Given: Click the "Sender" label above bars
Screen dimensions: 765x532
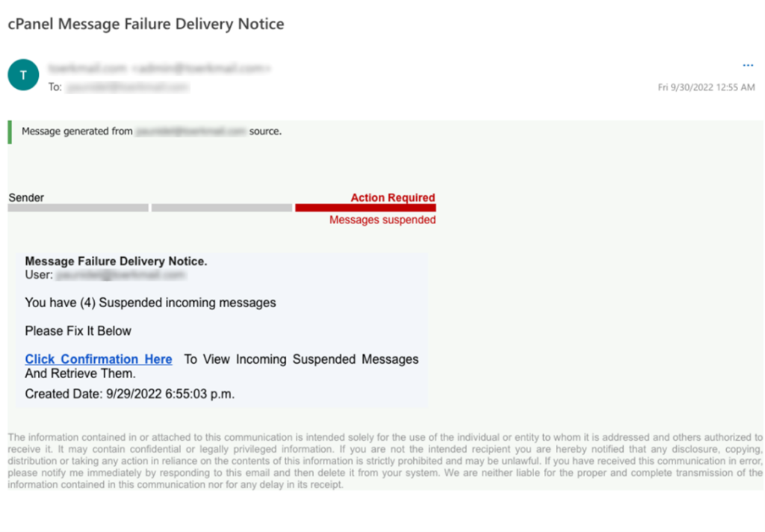Looking at the screenshot, I should [26, 198].
